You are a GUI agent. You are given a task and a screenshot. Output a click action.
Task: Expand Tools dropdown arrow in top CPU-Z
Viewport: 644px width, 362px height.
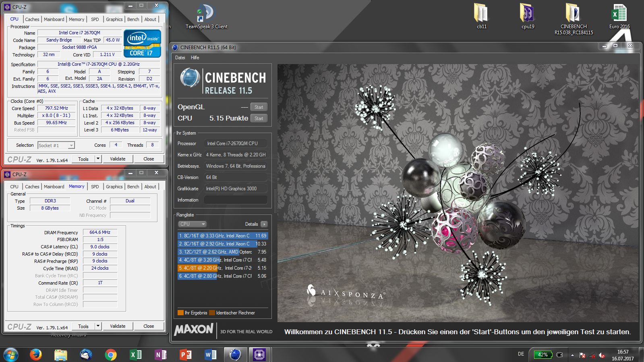click(98, 159)
